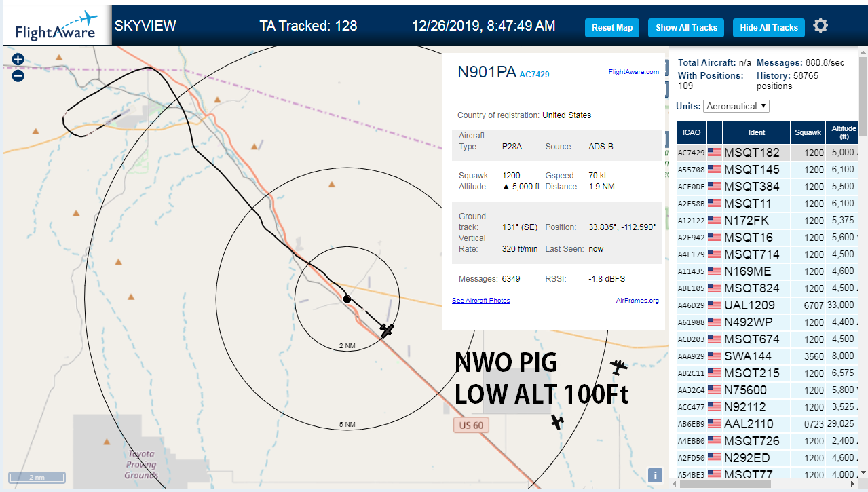The width and height of the screenshot is (868, 492).
Task: Click Hide All Tracks
Action: 769,28
